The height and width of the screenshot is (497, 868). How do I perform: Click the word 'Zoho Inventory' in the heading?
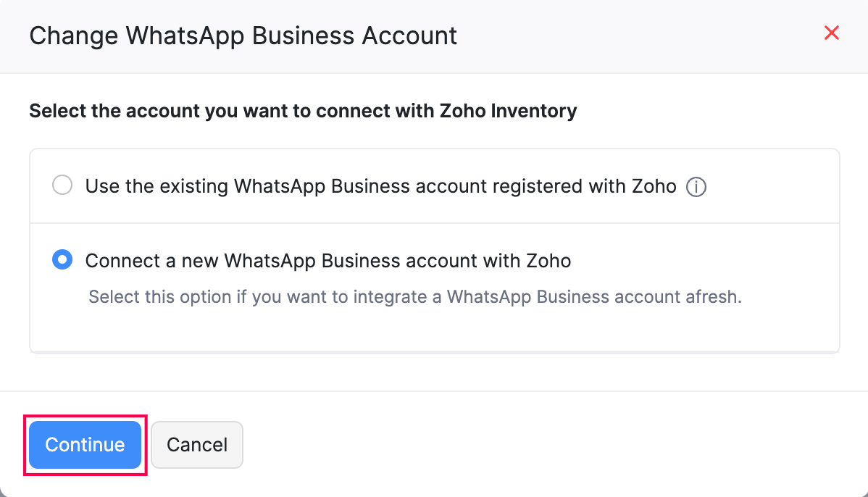[x=508, y=112]
